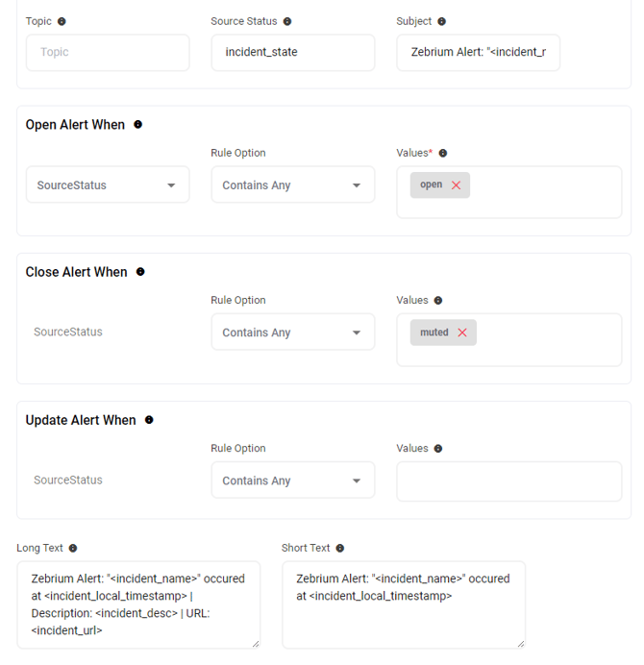The image size is (644, 665).
Task: Click the info icon next to Short Text
Action: point(340,548)
